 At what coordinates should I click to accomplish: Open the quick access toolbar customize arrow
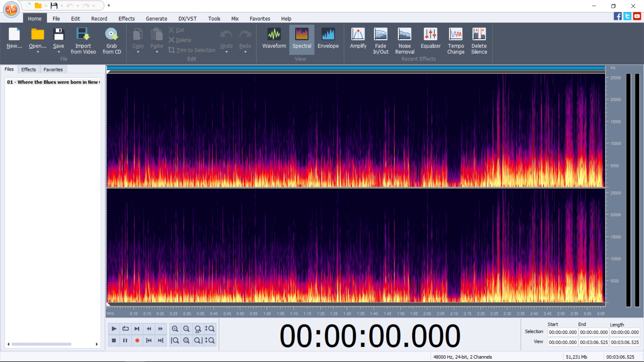point(109,5)
